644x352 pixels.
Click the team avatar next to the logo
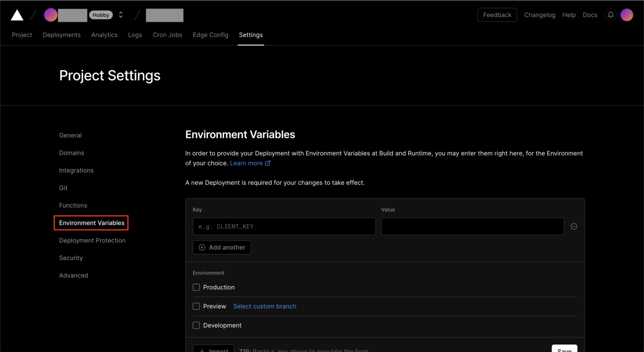50,15
